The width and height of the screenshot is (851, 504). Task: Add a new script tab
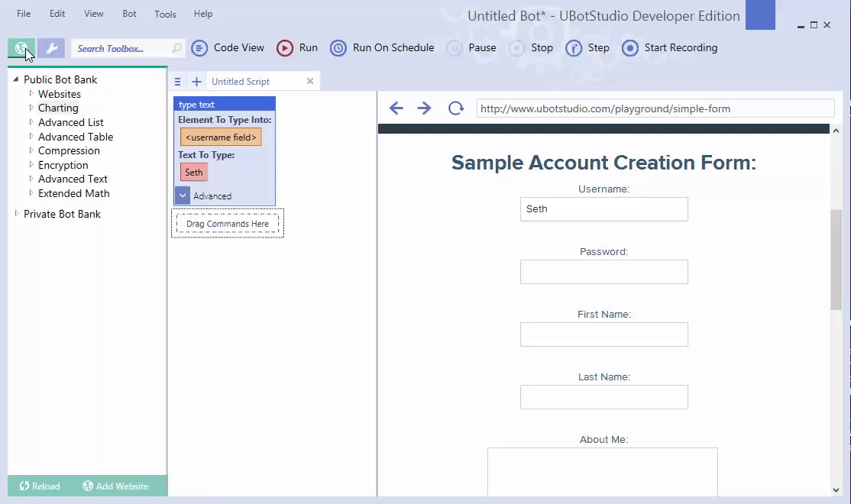(x=196, y=82)
